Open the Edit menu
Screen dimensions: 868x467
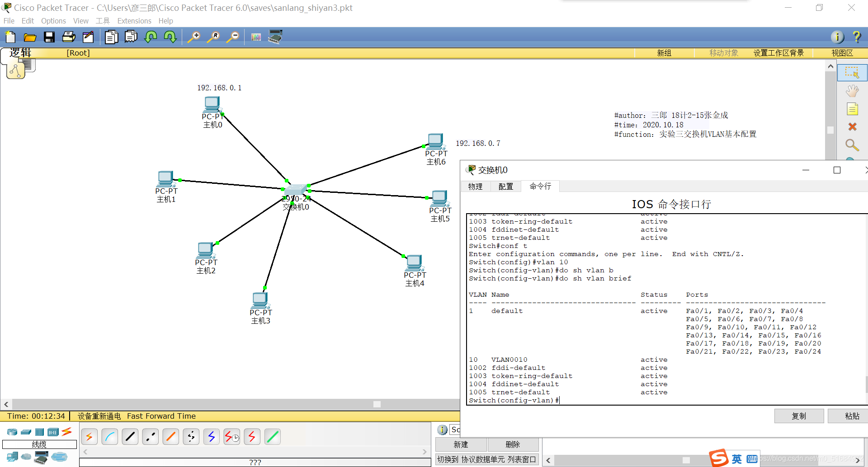pyautogui.click(x=28, y=21)
